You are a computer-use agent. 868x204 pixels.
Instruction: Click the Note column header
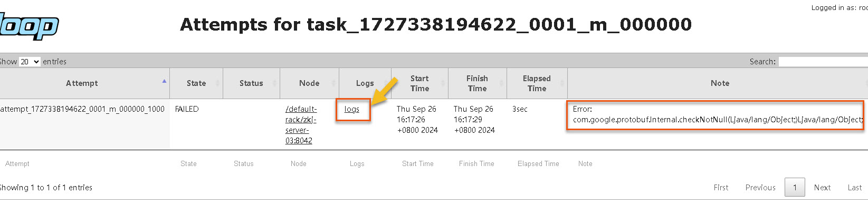pos(720,83)
